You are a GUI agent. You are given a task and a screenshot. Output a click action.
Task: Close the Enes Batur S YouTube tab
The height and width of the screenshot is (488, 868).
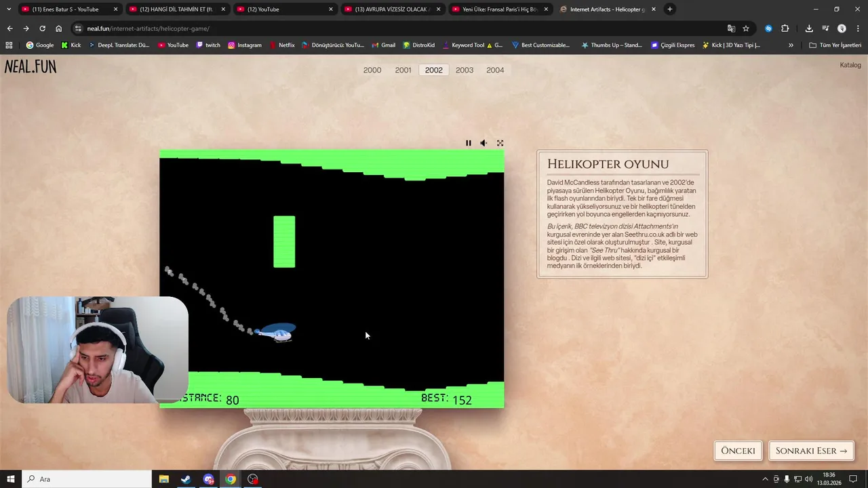pos(115,9)
